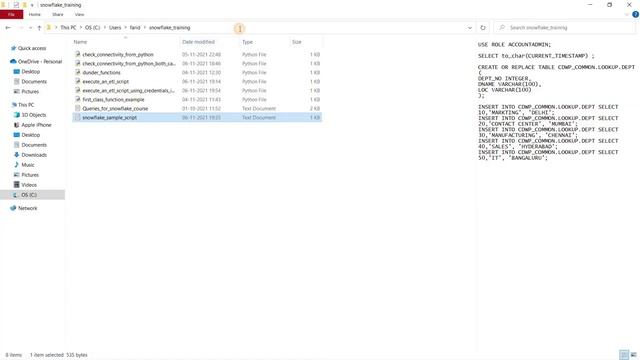Click the 05-11-2021 22:48 date cell

(x=201, y=54)
